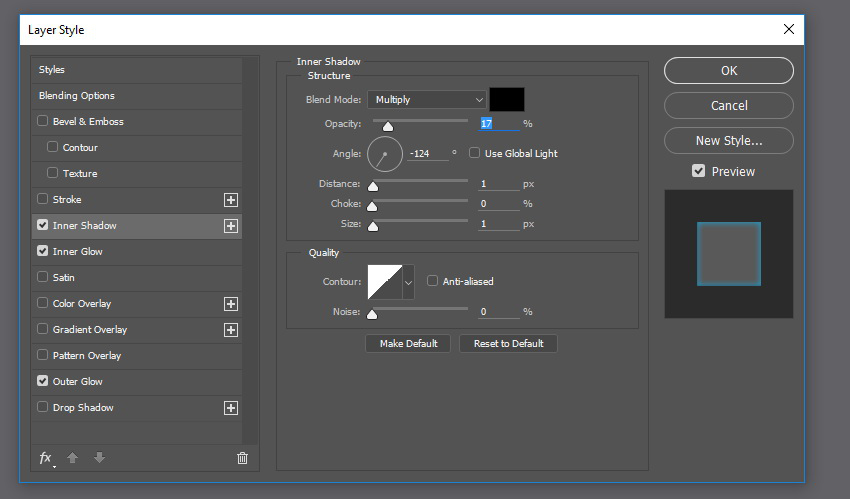Uncheck Inner Shadow checkbox
The height and width of the screenshot is (500, 850).
[42, 225]
